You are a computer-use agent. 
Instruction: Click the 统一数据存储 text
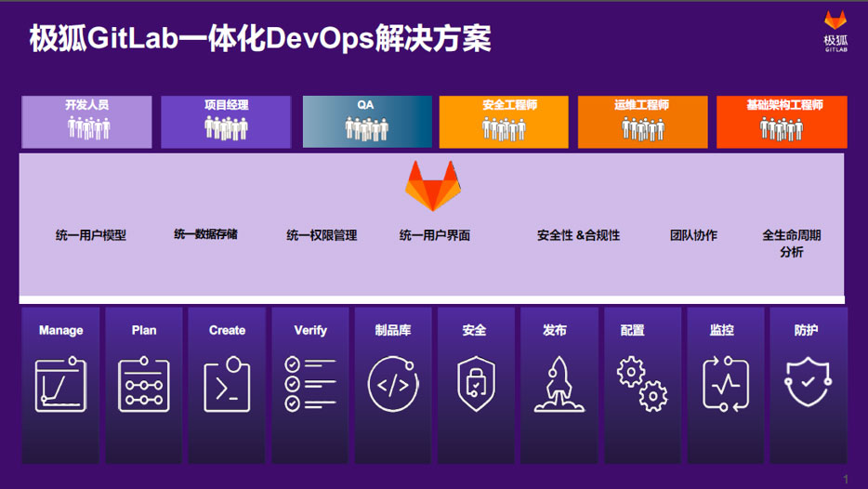pos(205,234)
